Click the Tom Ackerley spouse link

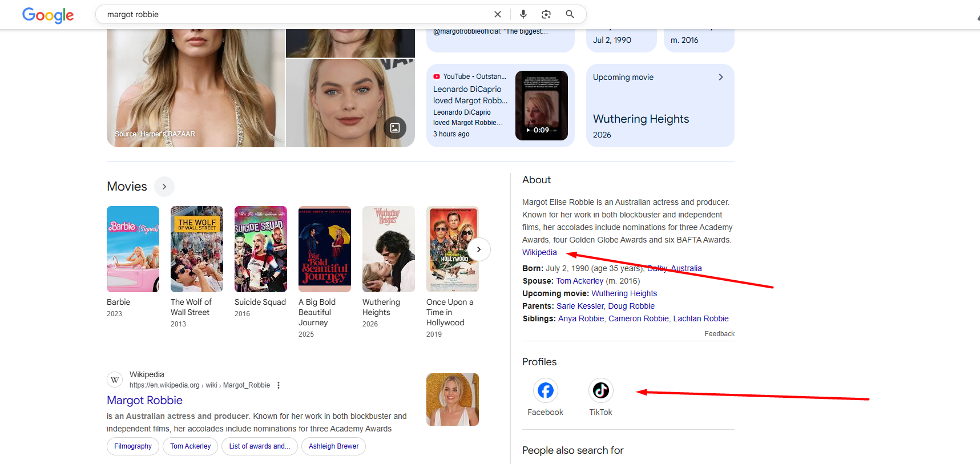click(x=579, y=281)
